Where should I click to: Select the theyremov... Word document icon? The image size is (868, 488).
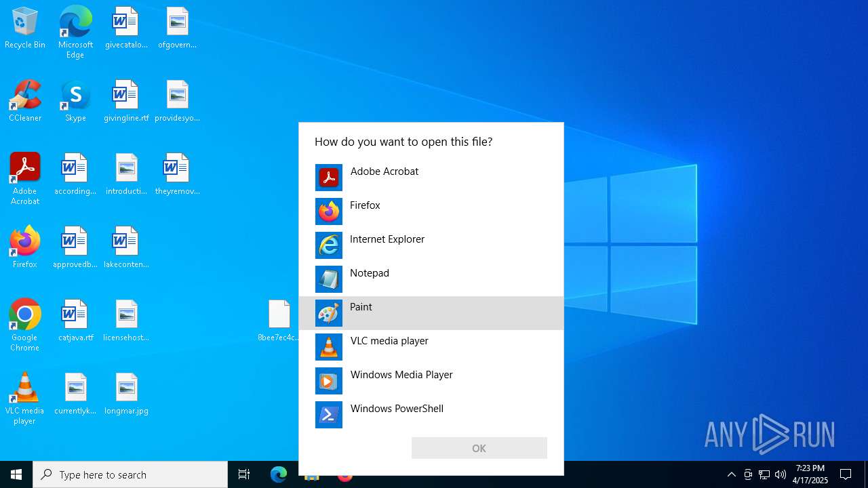click(x=177, y=175)
